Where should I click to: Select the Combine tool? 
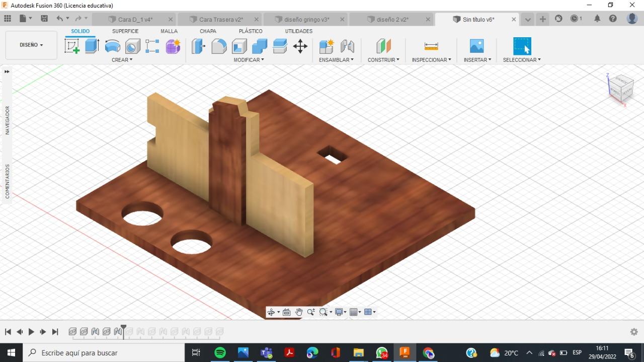pyautogui.click(x=260, y=46)
